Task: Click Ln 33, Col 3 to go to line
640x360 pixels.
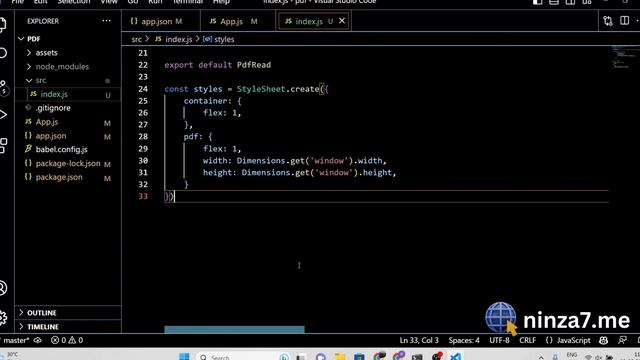Action: pyautogui.click(x=419, y=340)
